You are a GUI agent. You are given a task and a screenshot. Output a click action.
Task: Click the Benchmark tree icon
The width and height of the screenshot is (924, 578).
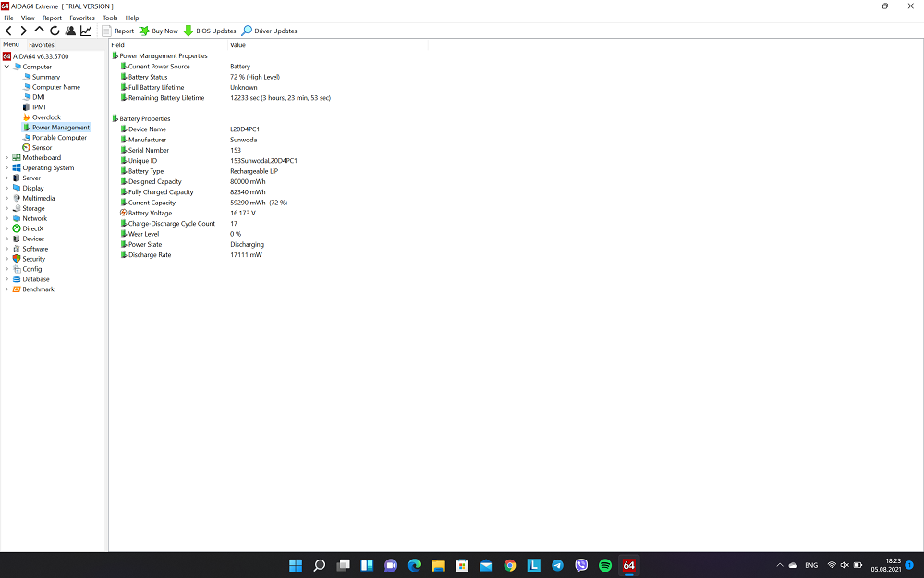(17, 289)
